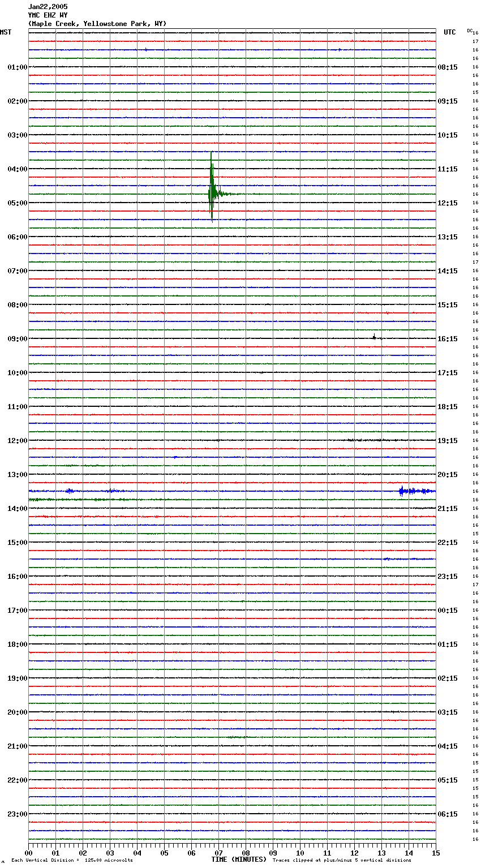Select the 19:00 MST row label
The height and width of the screenshot is (868, 481).
pyautogui.click(x=18, y=678)
